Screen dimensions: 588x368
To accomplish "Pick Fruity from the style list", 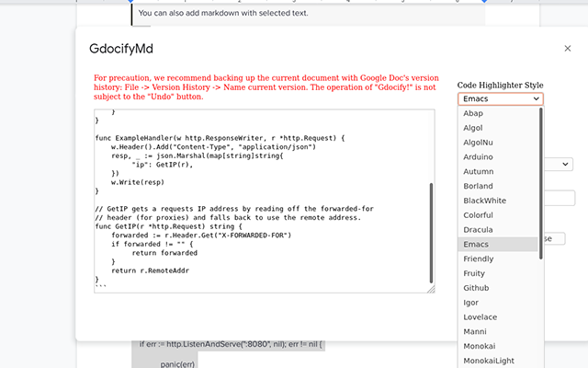I will 498,273.
